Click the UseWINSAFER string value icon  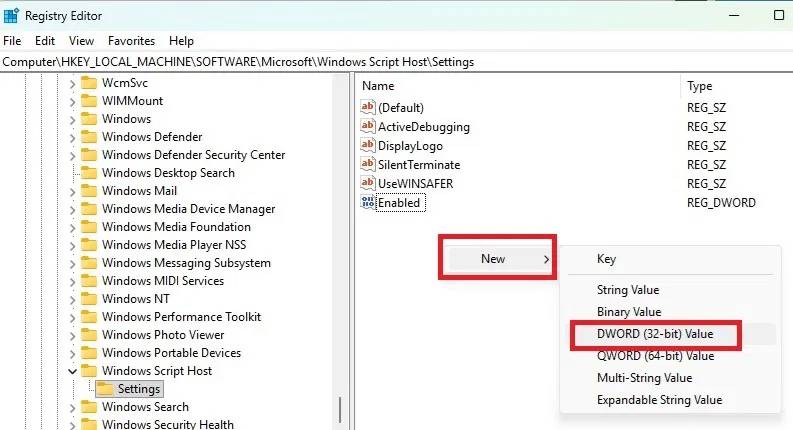point(367,184)
